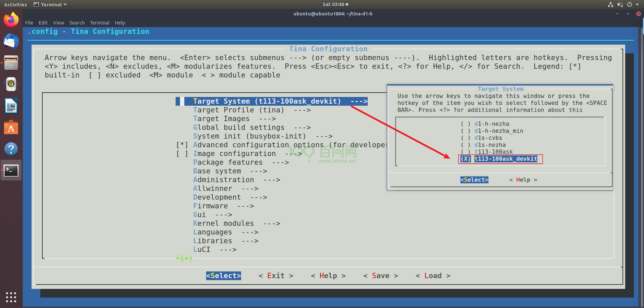
Task: Launch LibreOffice Writer from the dock
Action: click(x=11, y=106)
